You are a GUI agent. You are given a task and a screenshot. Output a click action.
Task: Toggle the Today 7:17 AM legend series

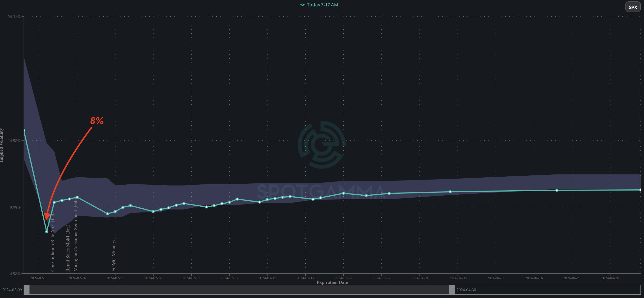pos(322,5)
